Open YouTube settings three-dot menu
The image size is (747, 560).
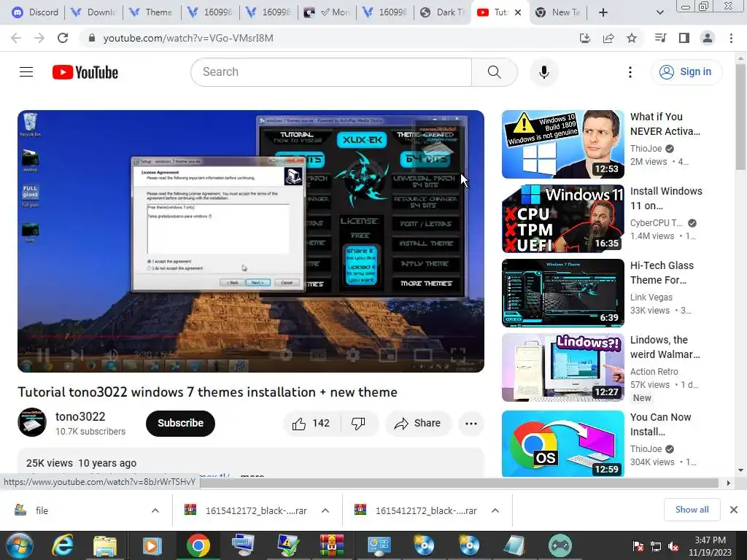pos(630,72)
